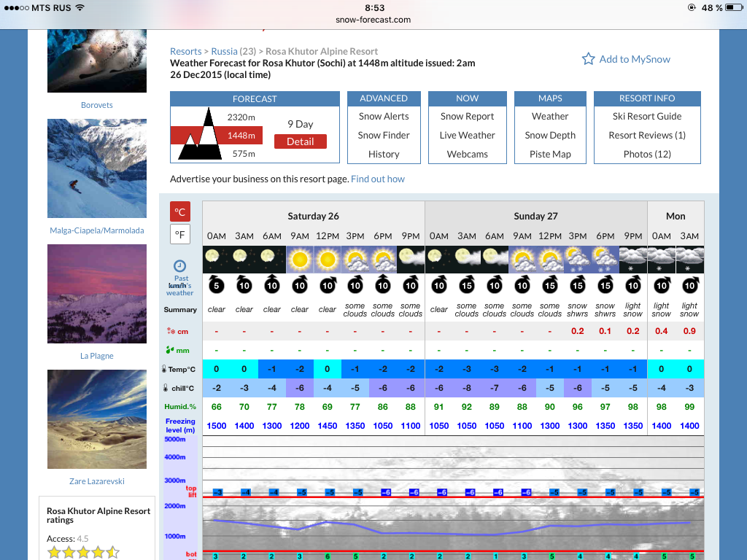Open Snow Alerts
This screenshot has height=560, width=747.
pos(384,116)
